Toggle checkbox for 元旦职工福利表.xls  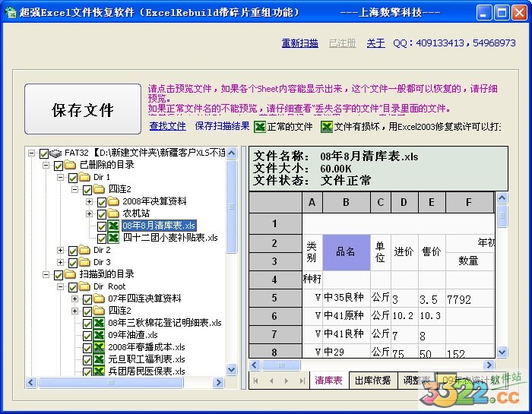pos(87,360)
